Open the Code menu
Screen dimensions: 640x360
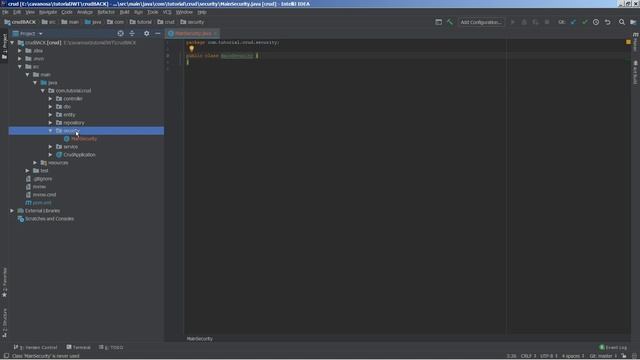tap(67, 12)
